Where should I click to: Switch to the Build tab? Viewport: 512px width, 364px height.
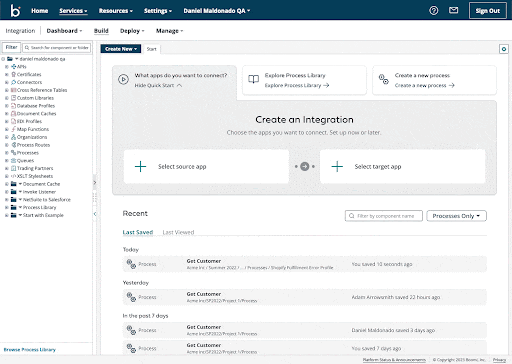tap(101, 31)
